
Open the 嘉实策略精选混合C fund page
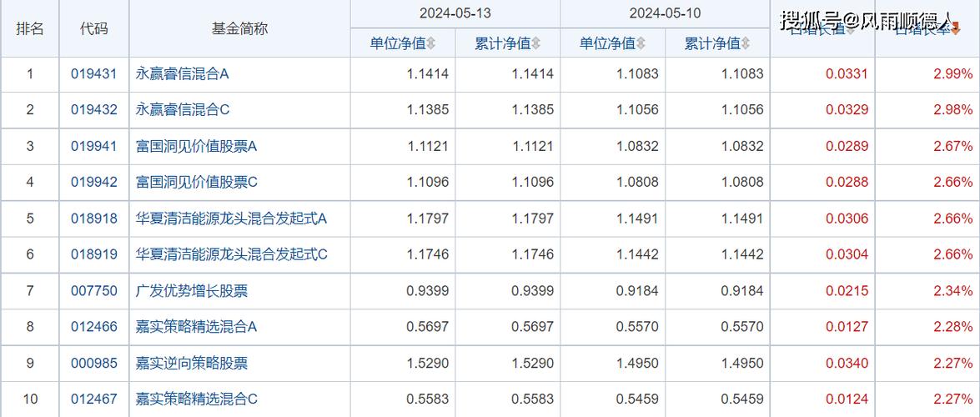pos(196,399)
